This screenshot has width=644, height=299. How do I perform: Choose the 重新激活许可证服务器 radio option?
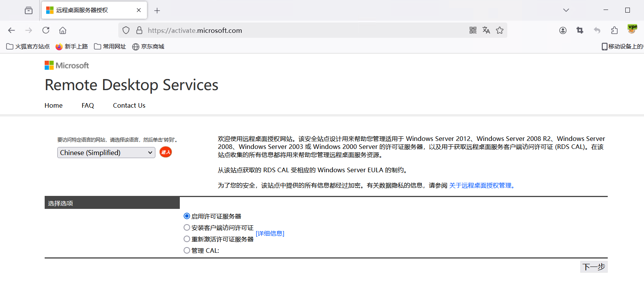[x=187, y=239]
